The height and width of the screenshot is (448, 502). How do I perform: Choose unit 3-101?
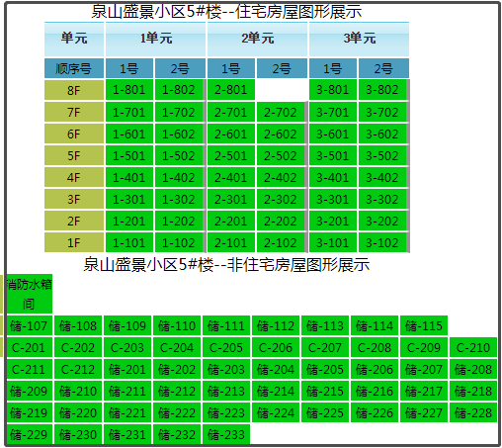(x=333, y=243)
